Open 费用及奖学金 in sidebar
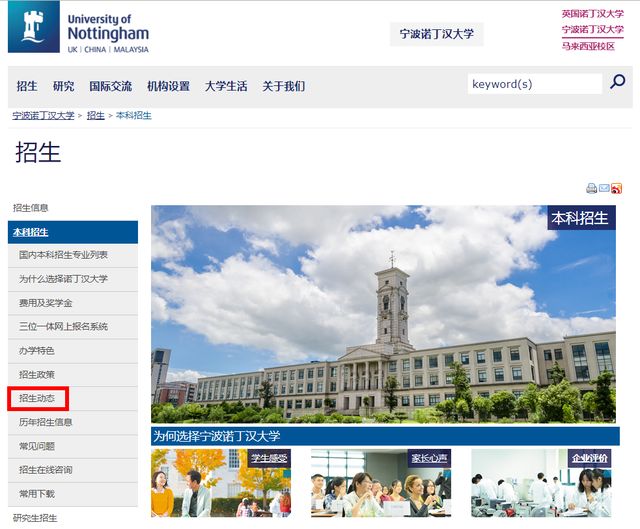The image size is (640, 529). pyautogui.click(x=73, y=303)
